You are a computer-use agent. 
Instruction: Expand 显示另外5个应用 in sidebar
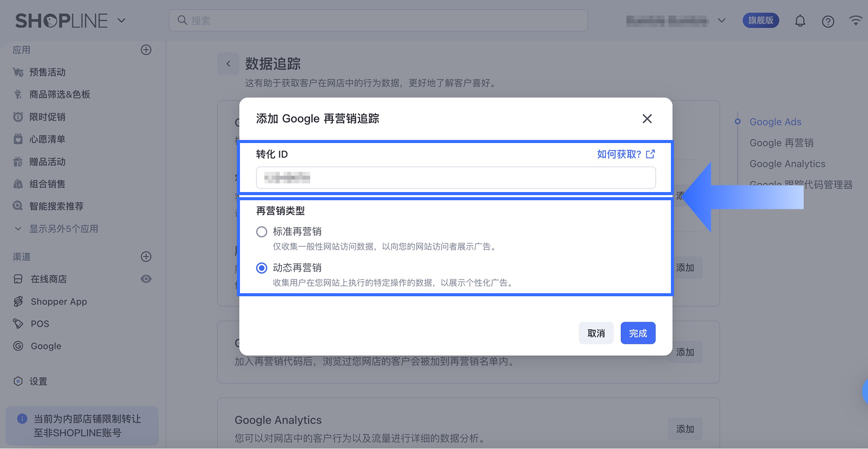(x=63, y=229)
